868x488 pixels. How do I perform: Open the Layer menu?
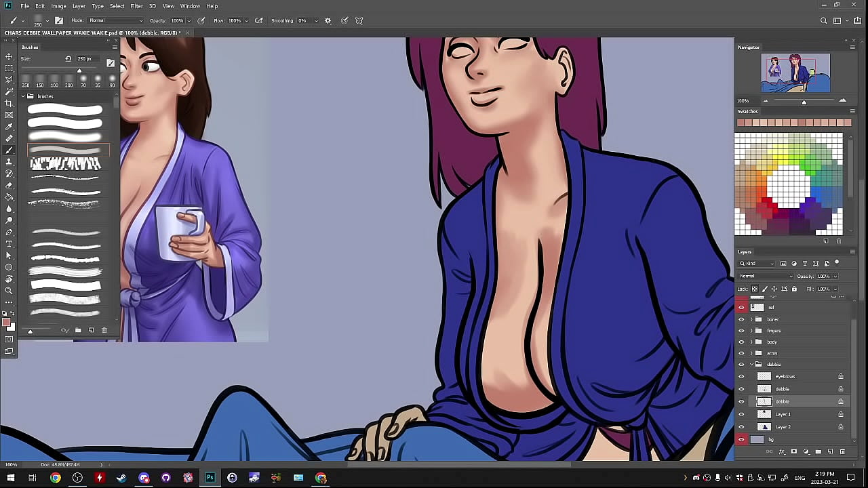coord(79,6)
